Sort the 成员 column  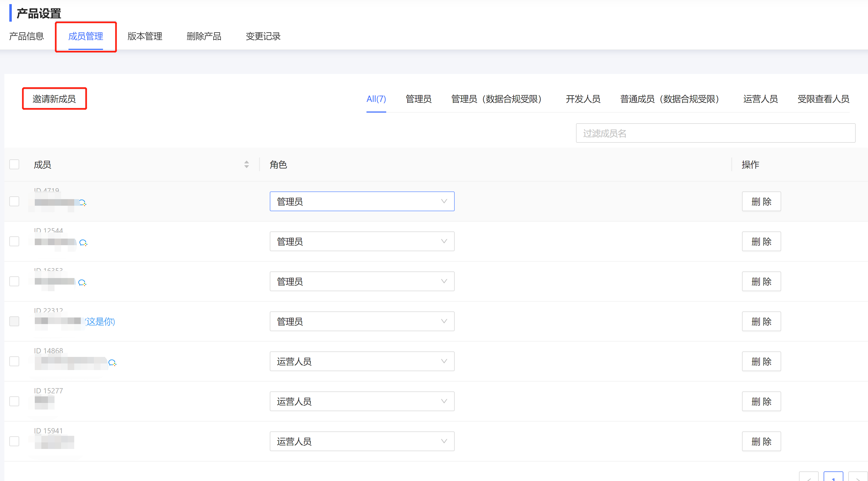[x=246, y=165]
